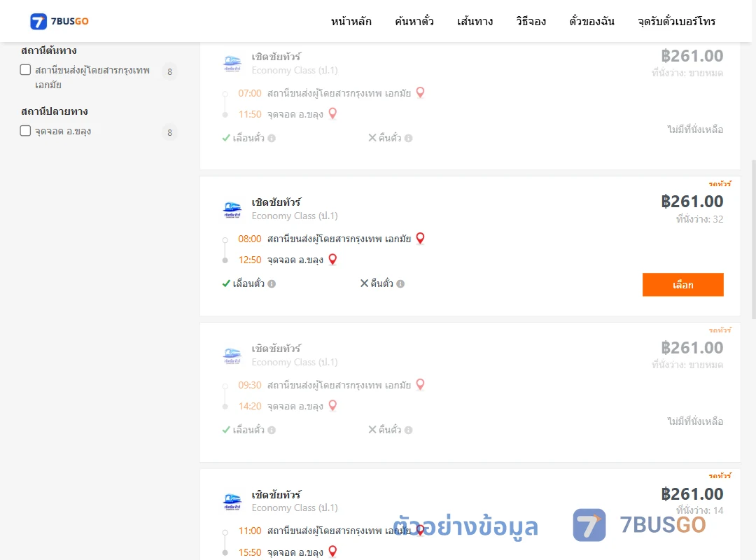This screenshot has height=560, width=756.
Task: Click map pin beside 14:20 จุดจอด อ.ขลุง
Action: [x=332, y=405]
